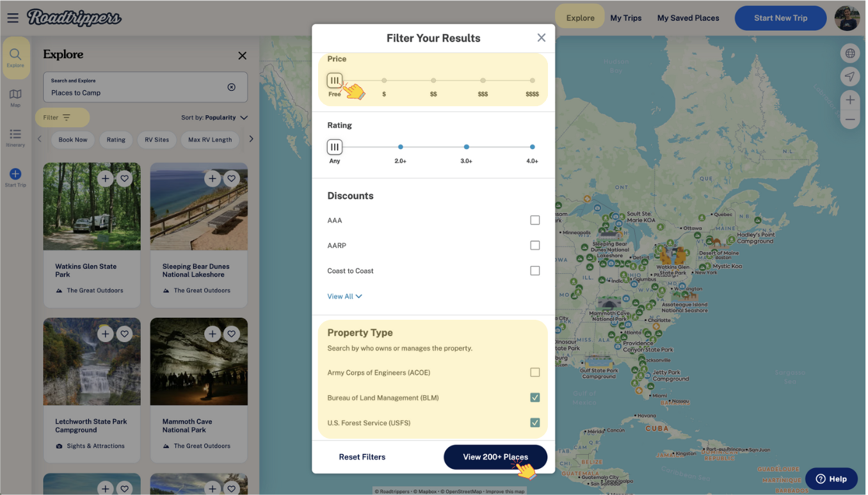This screenshot has height=495, width=868.
Task: Save Sleeping Bear Dunes National Lakeshore
Action: point(232,178)
